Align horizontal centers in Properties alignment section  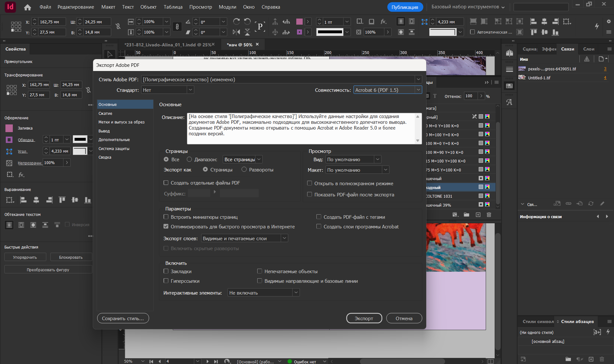click(36, 200)
